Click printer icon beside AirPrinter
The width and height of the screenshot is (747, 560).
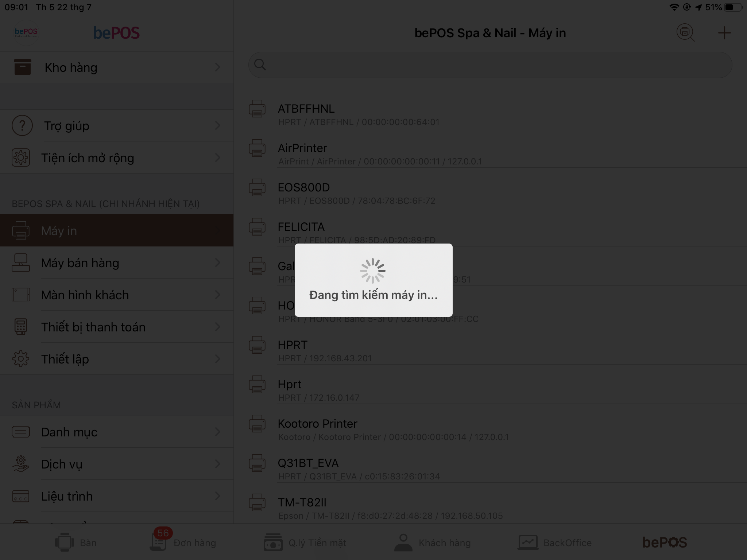(257, 148)
